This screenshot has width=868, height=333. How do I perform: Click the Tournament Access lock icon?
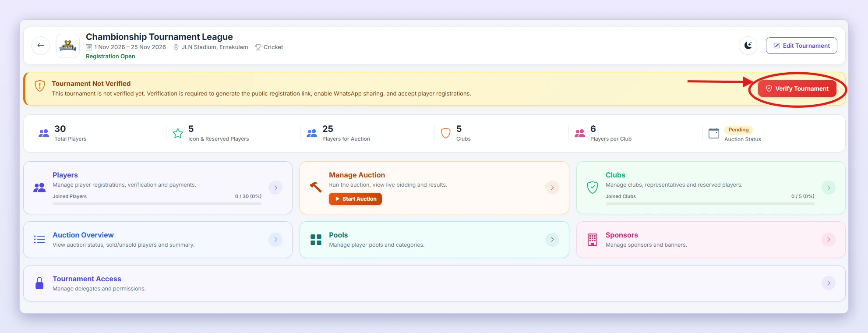[x=39, y=283]
